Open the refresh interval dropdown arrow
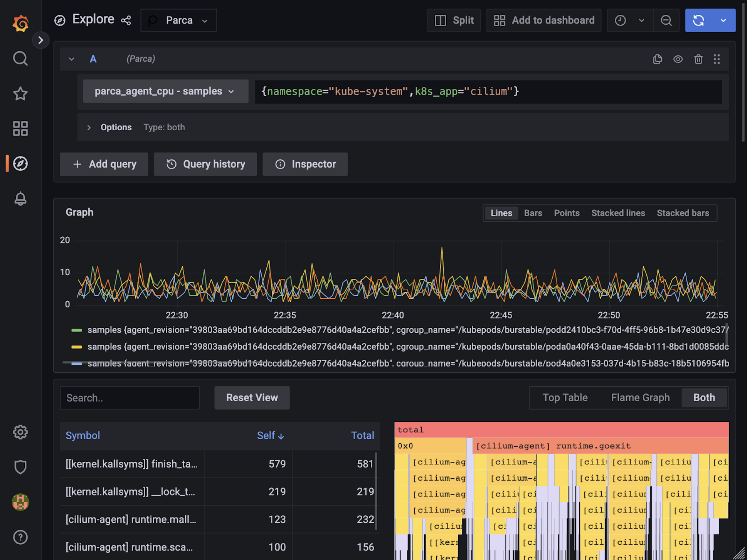Viewport: 747px width, 560px height. 723,20
